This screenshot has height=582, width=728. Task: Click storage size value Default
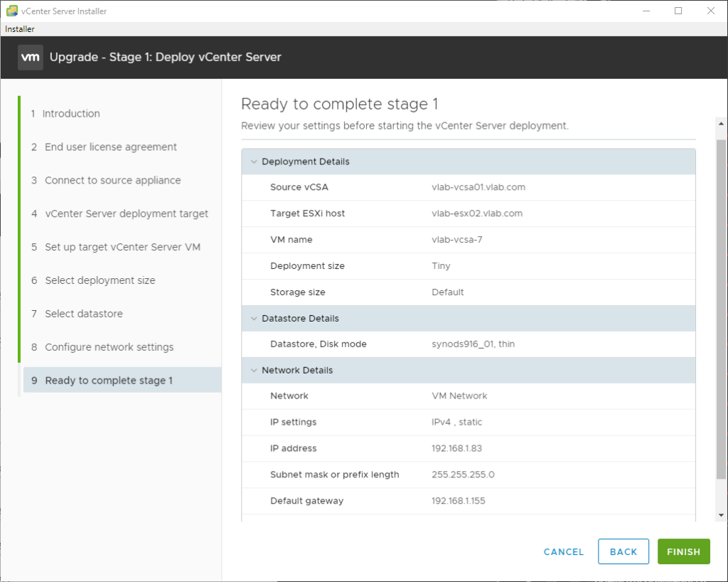click(448, 292)
